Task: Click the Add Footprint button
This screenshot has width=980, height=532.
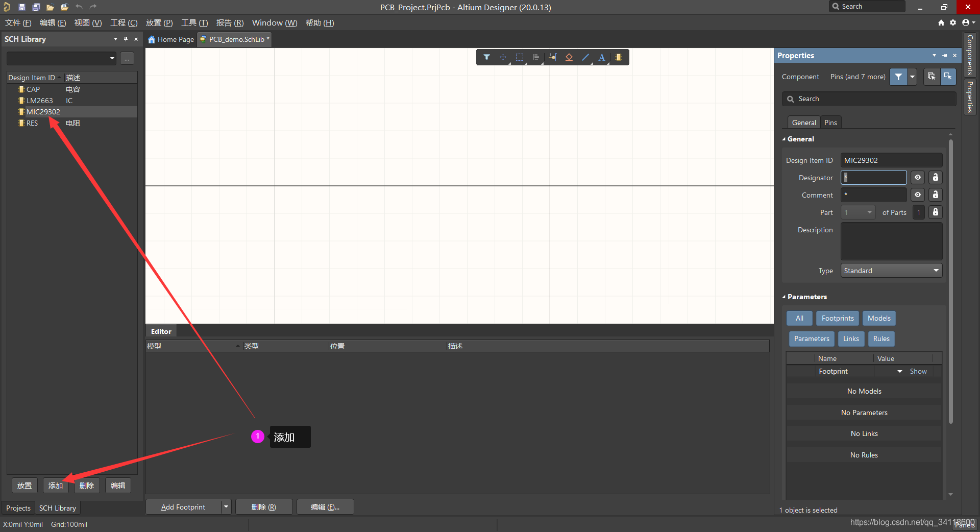Action: pyautogui.click(x=183, y=507)
